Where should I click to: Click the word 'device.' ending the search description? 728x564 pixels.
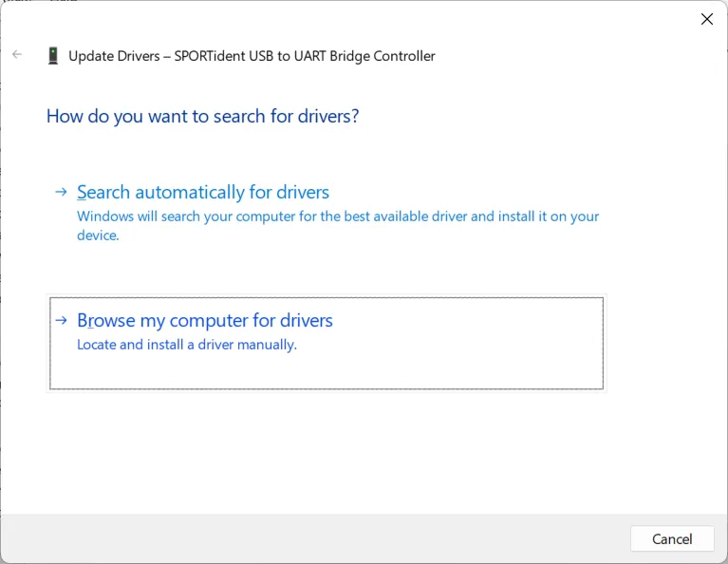point(98,235)
